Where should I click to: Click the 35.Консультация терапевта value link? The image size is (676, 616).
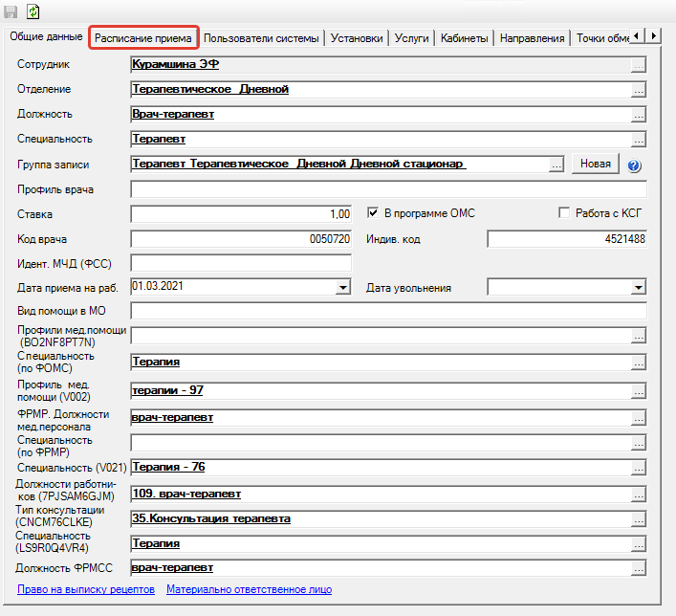(x=211, y=518)
